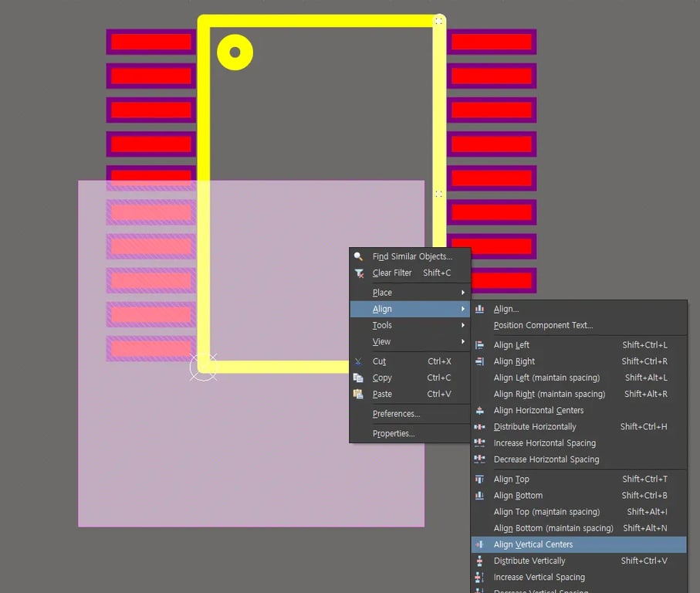Click the bottom-left highlighted pad
Viewport: 700px width, 593px height.
(x=151, y=349)
